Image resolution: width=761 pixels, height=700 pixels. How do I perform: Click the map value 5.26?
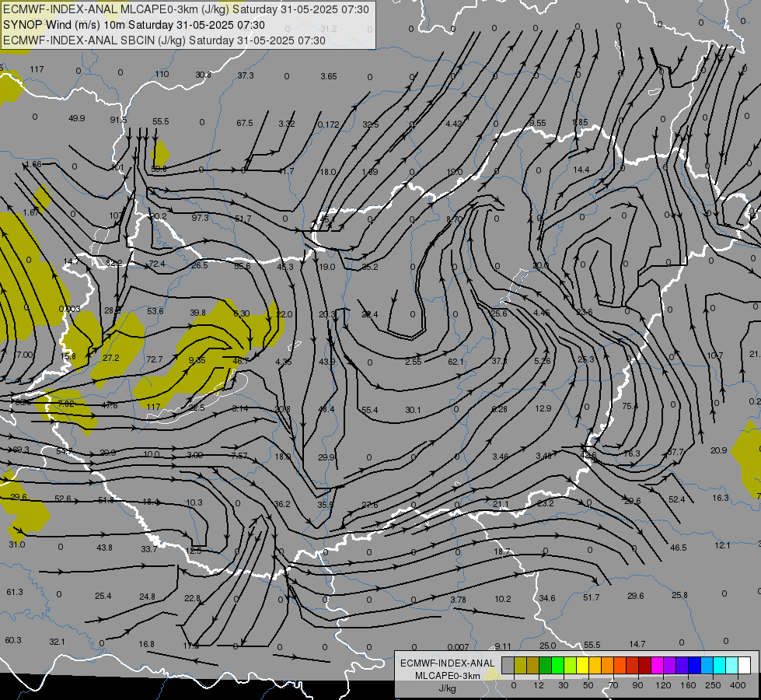coord(543,361)
